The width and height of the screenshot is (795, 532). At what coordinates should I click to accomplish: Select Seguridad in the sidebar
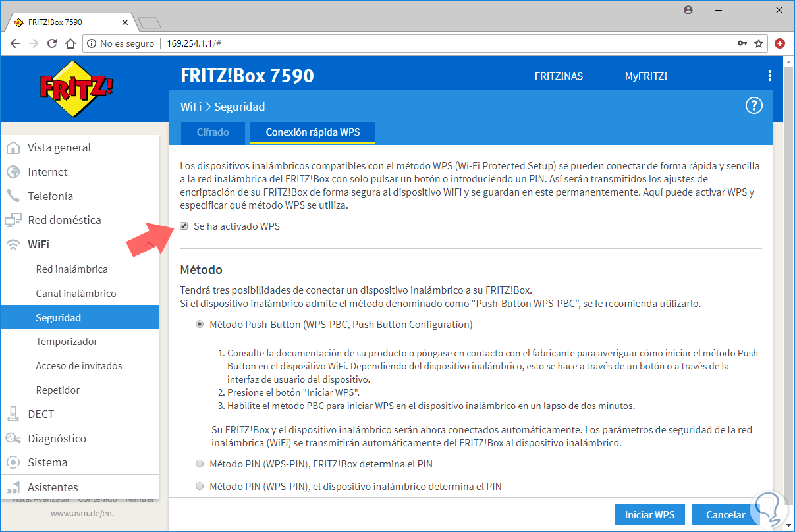click(x=80, y=317)
